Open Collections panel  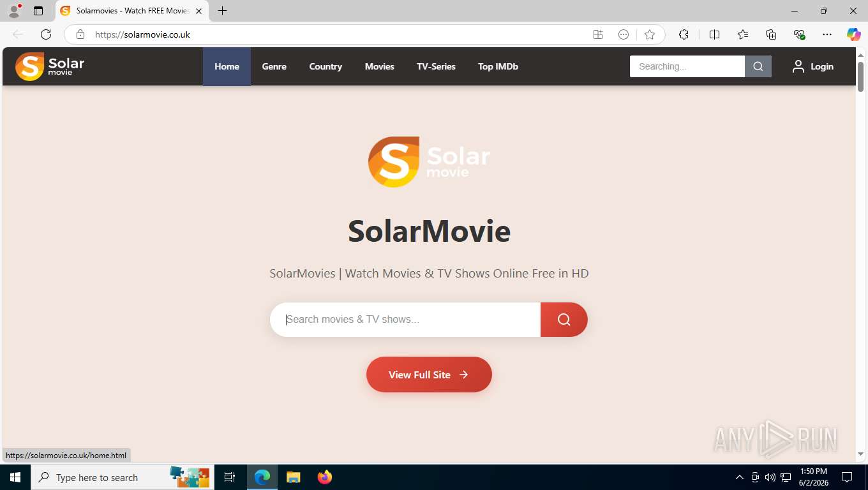[x=771, y=34]
